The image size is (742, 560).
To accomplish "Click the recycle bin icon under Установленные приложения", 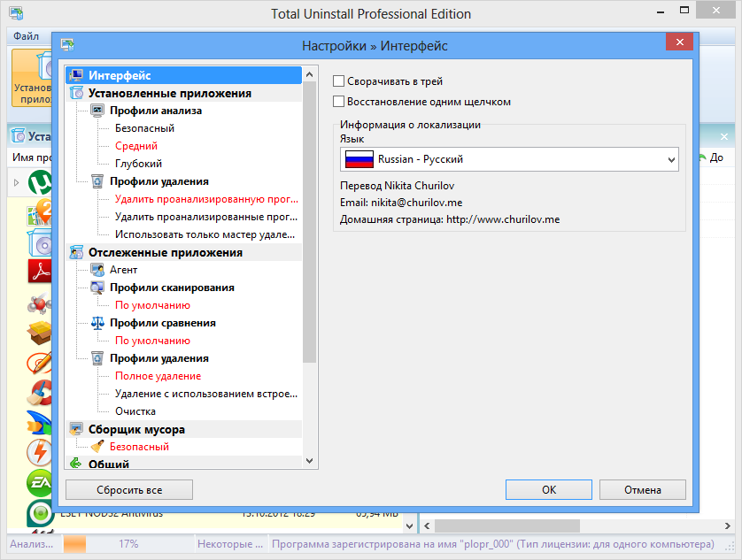I will pos(97,181).
